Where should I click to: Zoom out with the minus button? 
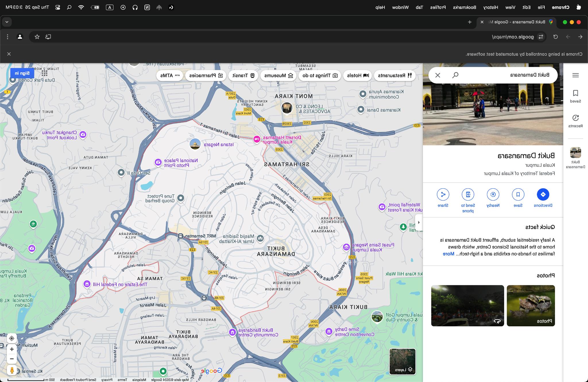point(12,359)
